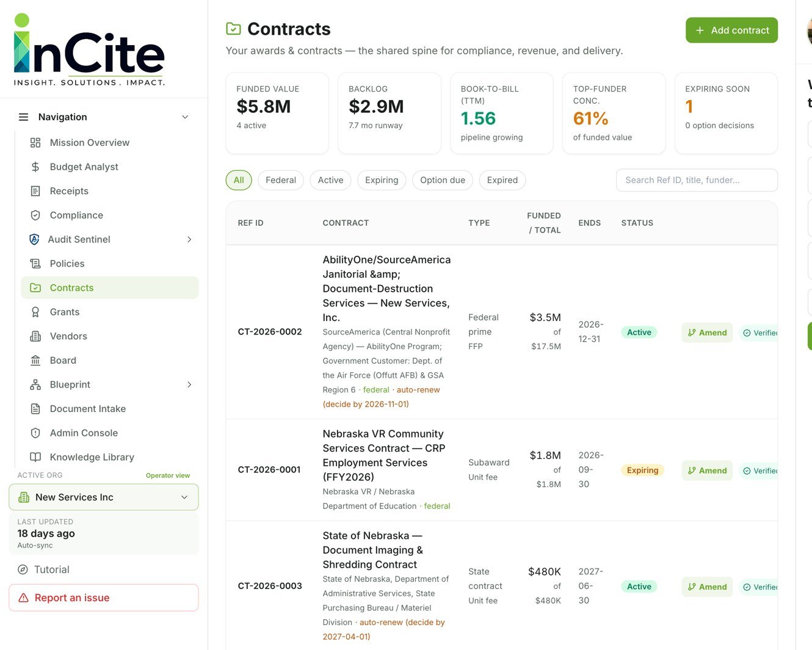Click the Book-to-Bill summary card
Viewport: 812px width, 650px height.
501,113
